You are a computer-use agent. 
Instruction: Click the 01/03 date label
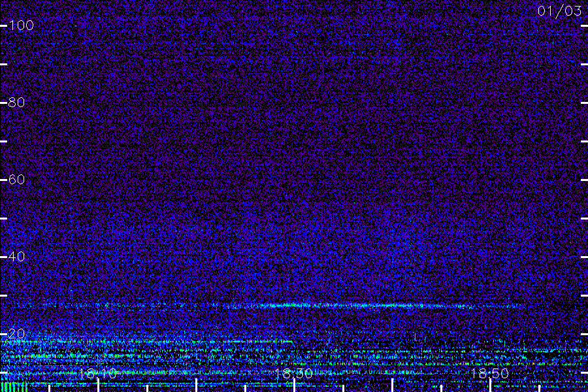[x=559, y=11]
